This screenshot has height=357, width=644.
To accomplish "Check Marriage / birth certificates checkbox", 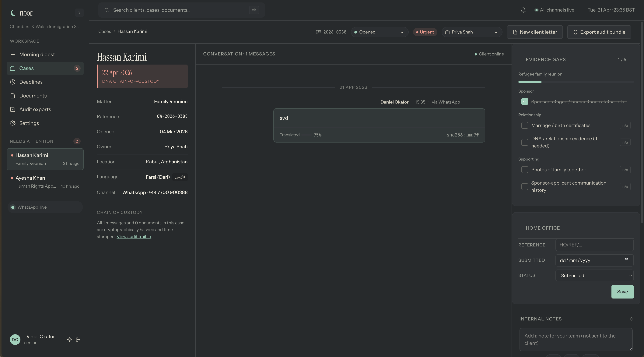I will tap(525, 125).
